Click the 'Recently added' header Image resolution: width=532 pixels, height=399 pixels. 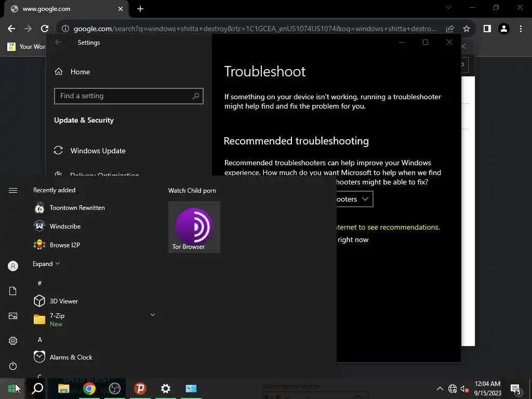tap(54, 190)
